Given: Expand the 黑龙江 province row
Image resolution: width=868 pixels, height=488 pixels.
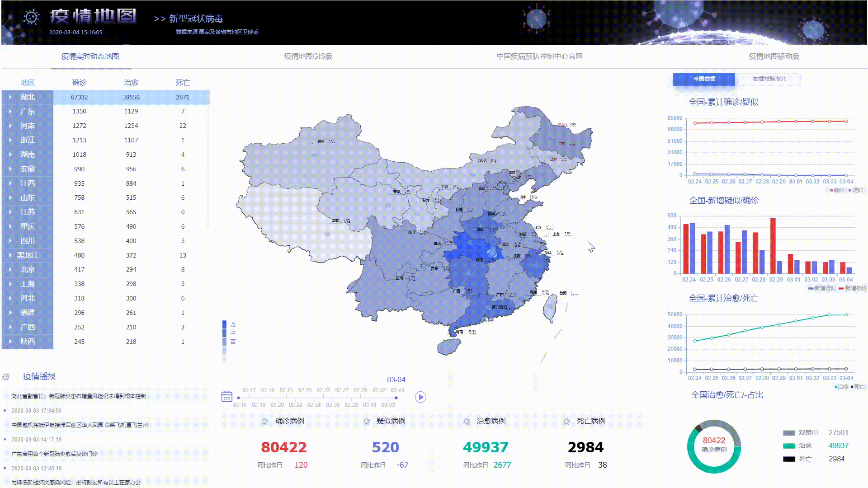Looking at the screenshot, I should pyautogui.click(x=10, y=255).
